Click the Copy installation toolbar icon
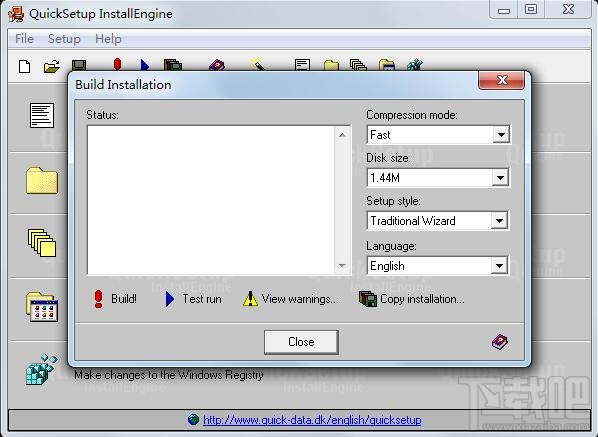 [172, 65]
